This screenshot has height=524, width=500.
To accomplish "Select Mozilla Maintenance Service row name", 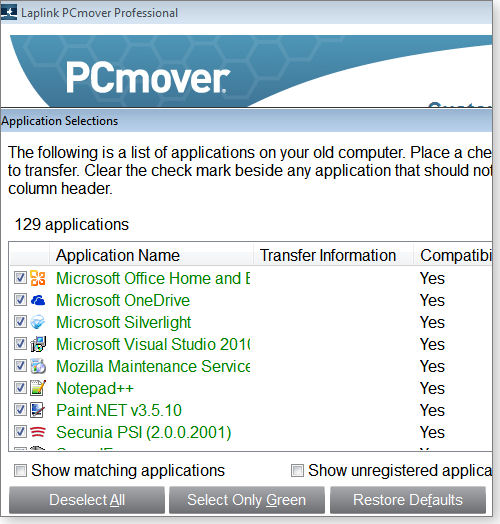I will click(x=153, y=366).
